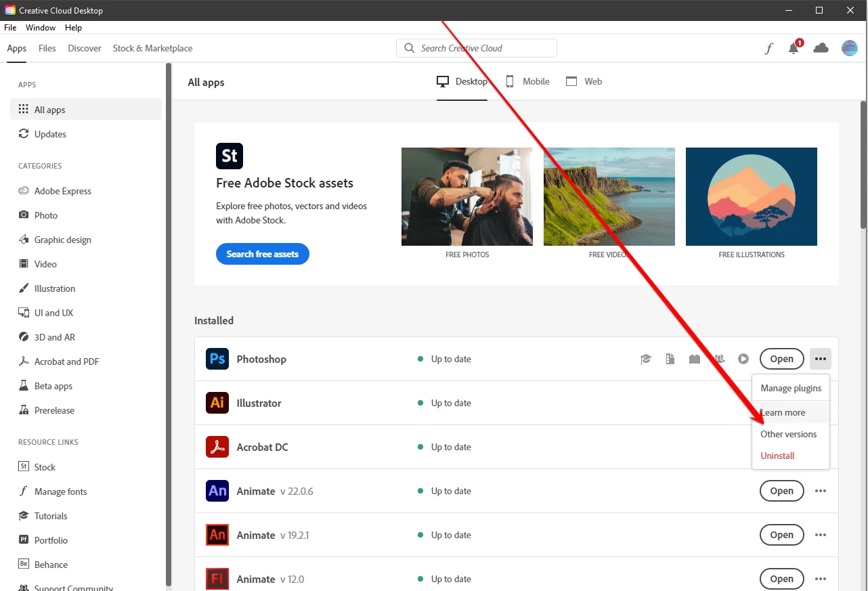Click the Illustrator Ai app icon

(217, 403)
